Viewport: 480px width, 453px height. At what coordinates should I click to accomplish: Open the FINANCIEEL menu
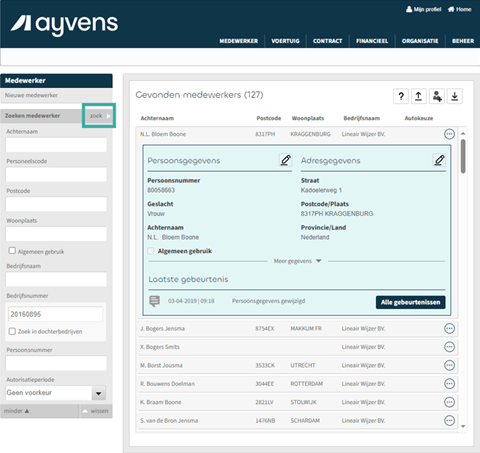point(372,41)
